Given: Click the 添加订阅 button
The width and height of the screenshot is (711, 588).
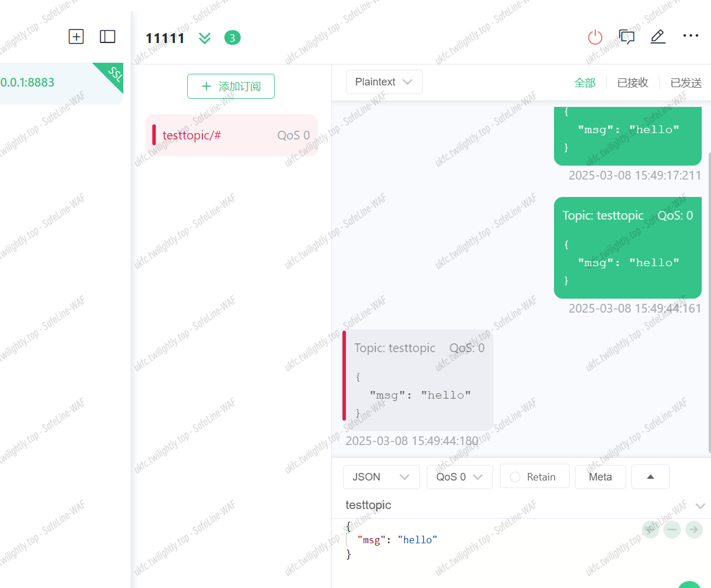Looking at the screenshot, I should pyautogui.click(x=231, y=87).
